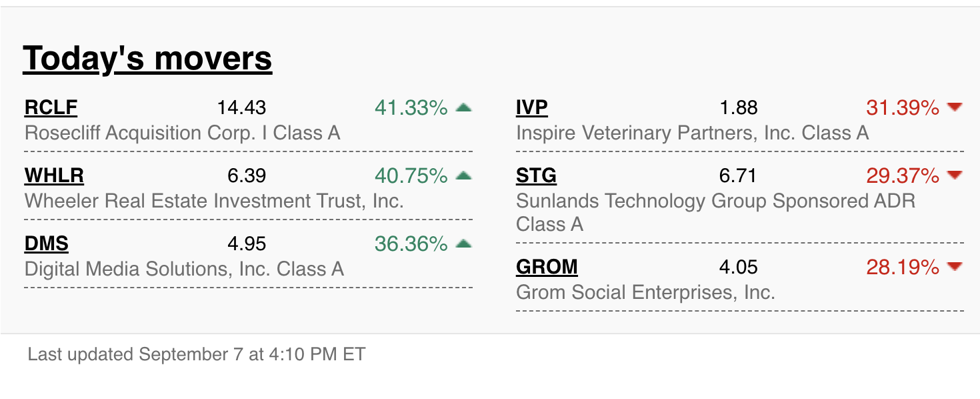Click the WHLR price 6.39
The image size is (980, 399).
point(247,175)
